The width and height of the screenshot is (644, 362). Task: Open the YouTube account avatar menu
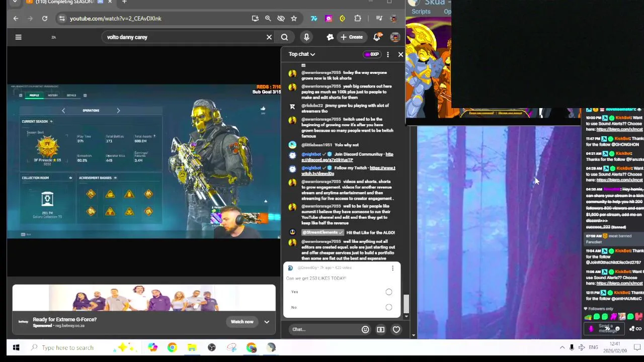395,37
